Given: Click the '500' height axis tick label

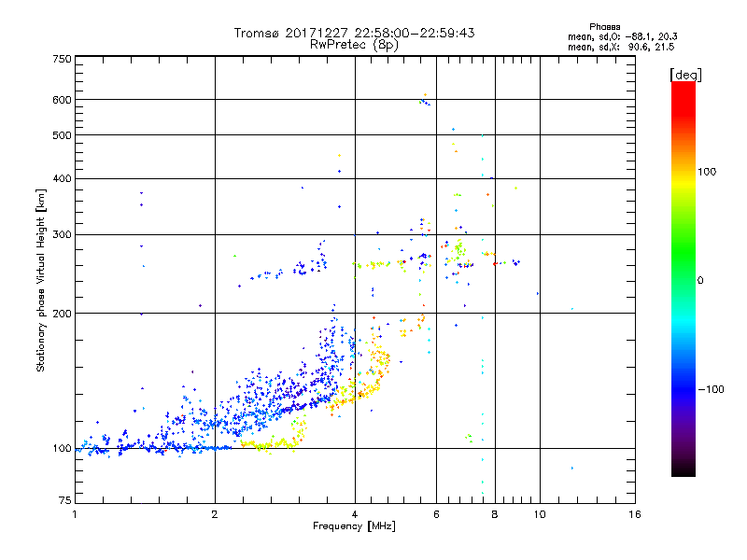Looking at the screenshot, I should coord(62,135).
